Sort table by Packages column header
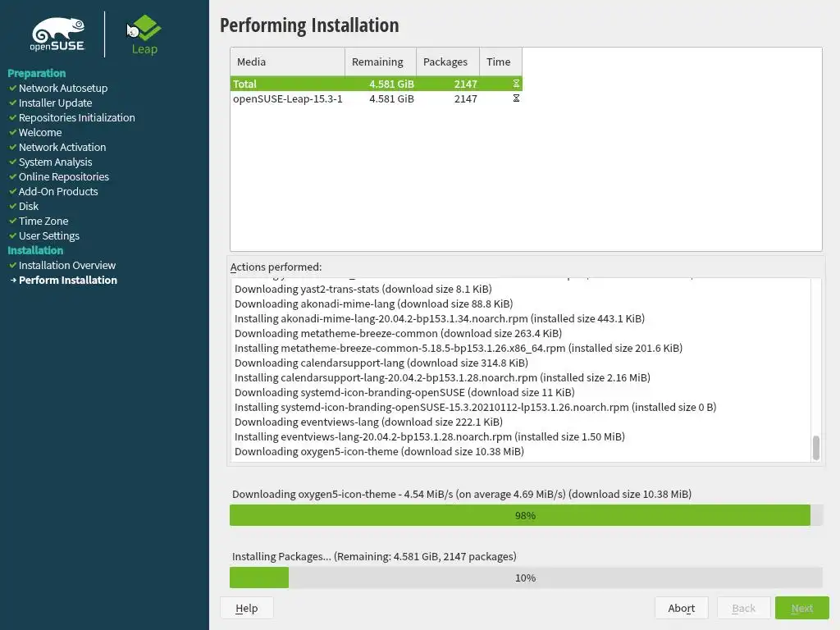This screenshot has width=840, height=630. coord(448,62)
